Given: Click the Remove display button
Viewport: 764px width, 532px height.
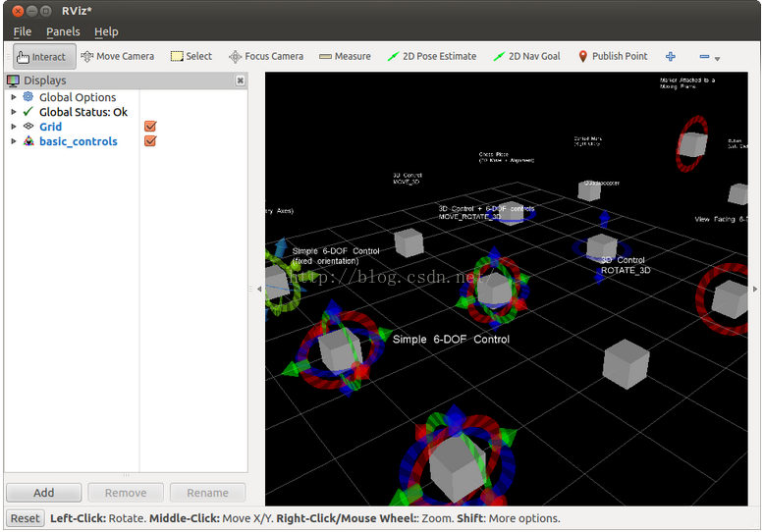Looking at the screenshot, I should [x=126, y=493].
